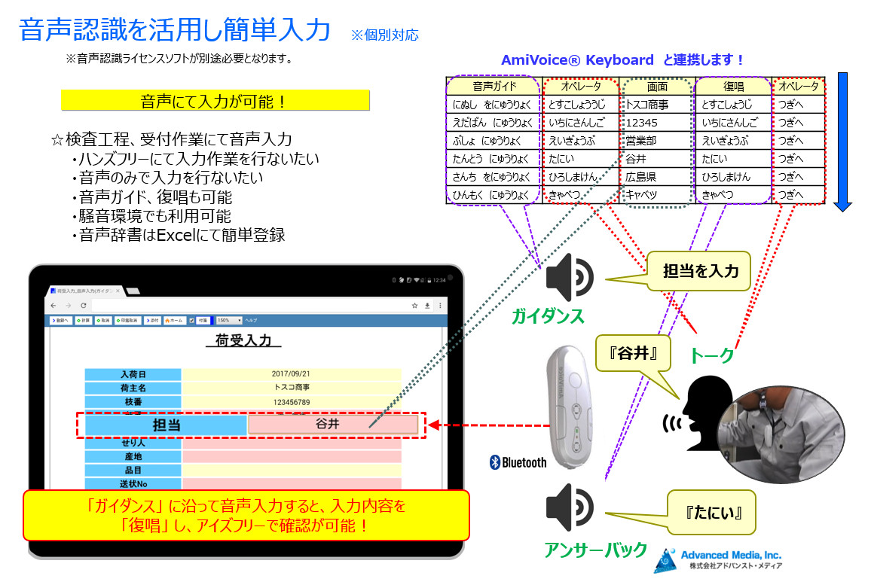Click the Advanced Media, Inc. logo
Image resolution: width=871 pixels, height=588 pixels.
click(719, 560)
